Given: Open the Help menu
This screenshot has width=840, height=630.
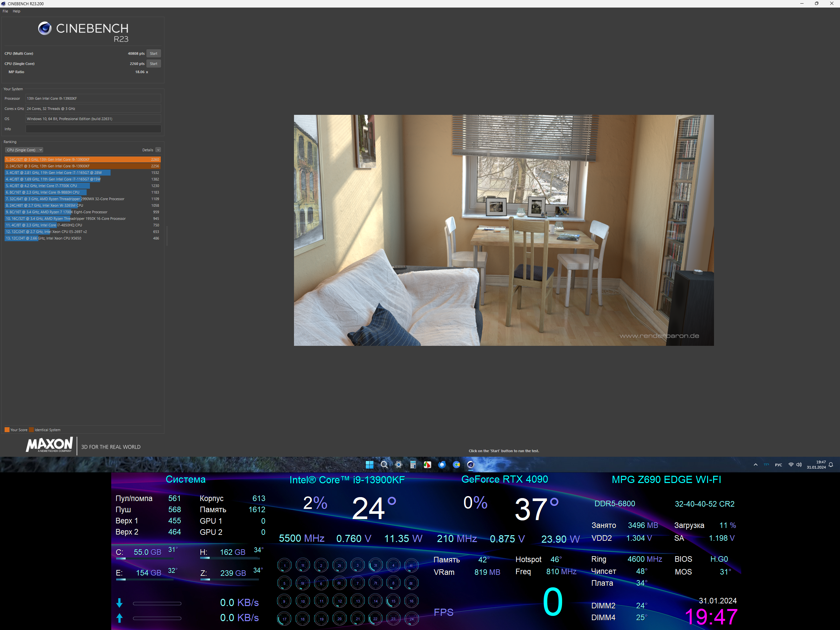Looking at the screenshot, I should coord(16,11).
